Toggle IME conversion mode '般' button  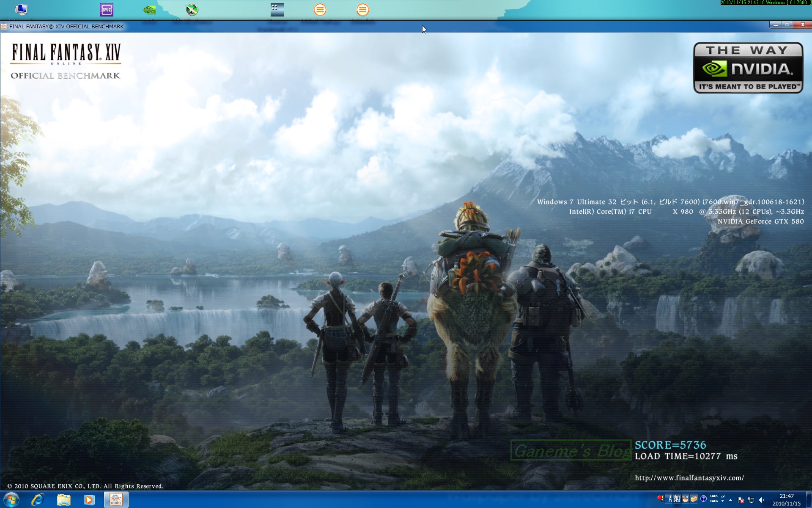tap(677, 499)
